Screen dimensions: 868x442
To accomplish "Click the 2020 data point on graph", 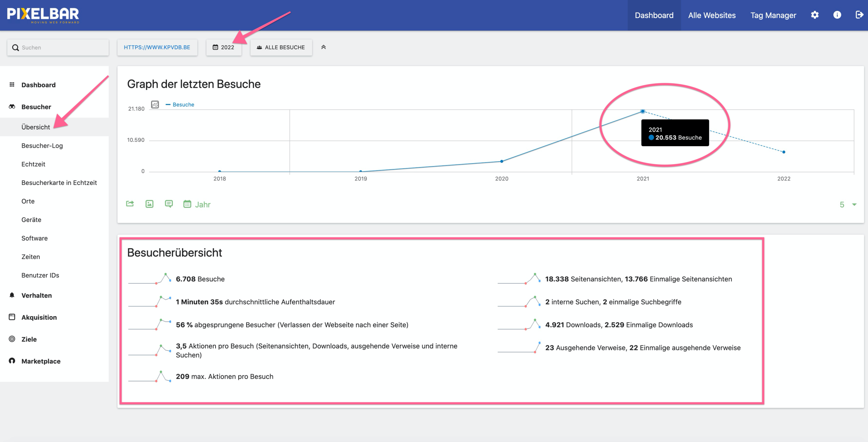I will (502, 161).
